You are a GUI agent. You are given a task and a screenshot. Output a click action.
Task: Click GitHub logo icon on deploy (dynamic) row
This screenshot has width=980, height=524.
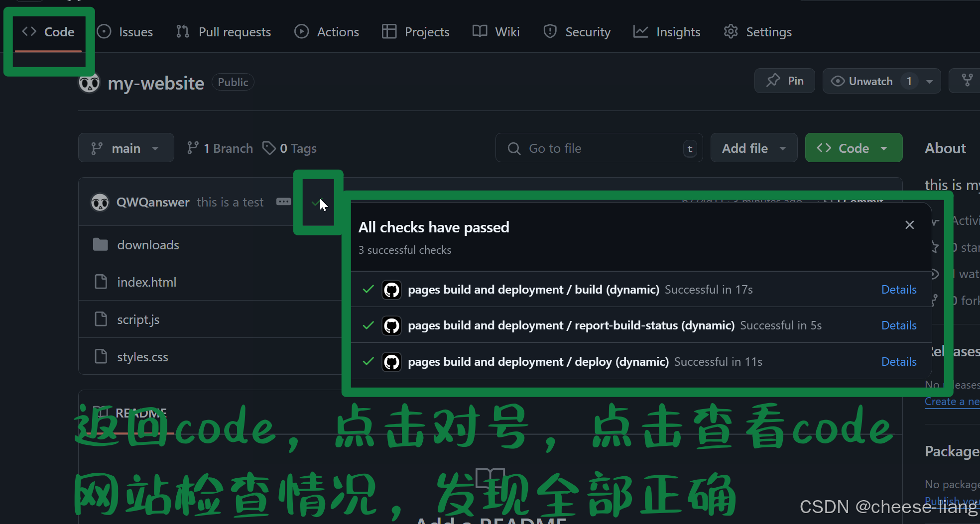pos(392,362)
